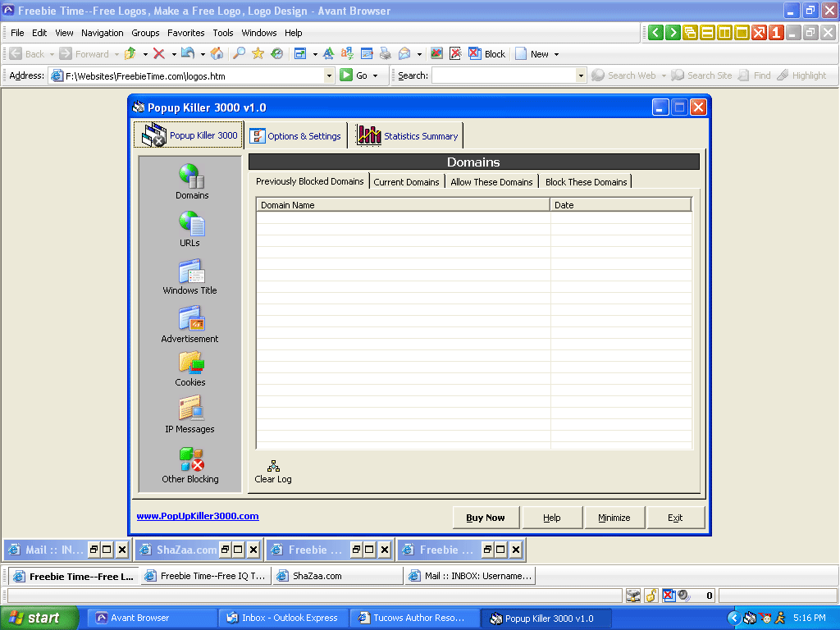Click the Back navigation button
The image size is (840, 630).
pos(27,54)
